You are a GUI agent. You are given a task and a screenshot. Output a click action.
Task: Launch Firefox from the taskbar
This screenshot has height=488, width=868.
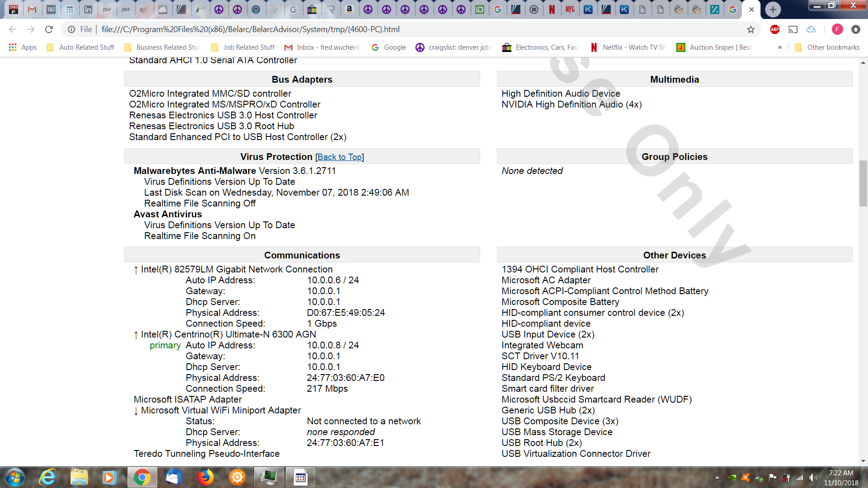click(x=206, y=477)
